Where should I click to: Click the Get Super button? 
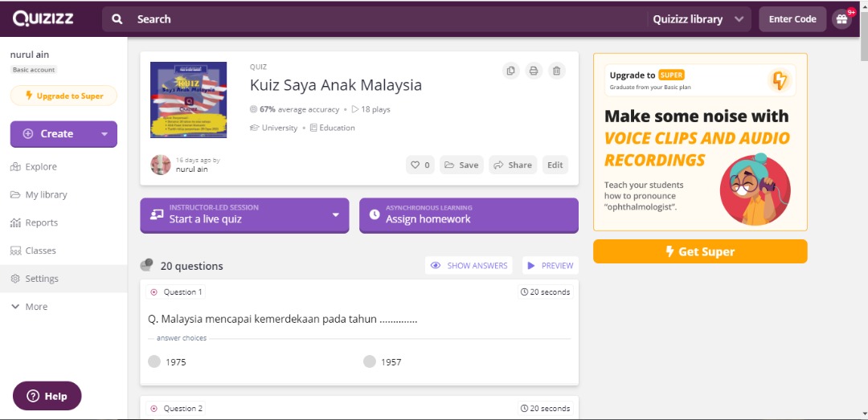700,251
